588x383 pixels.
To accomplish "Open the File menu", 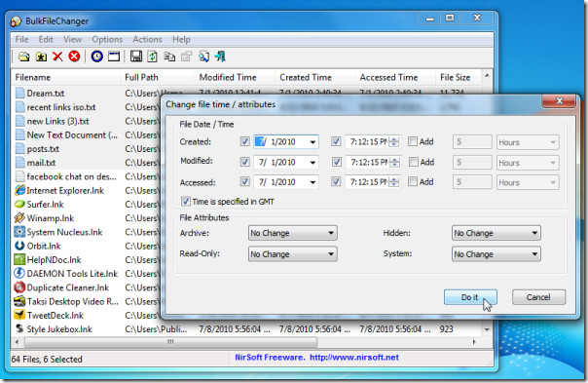I will pyautogui.click(x=21, y=39).
